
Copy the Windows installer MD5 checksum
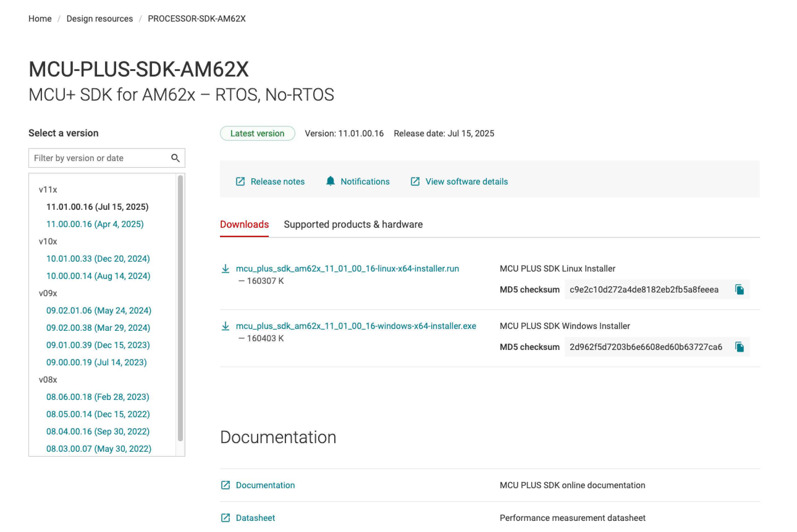point(739,347)
